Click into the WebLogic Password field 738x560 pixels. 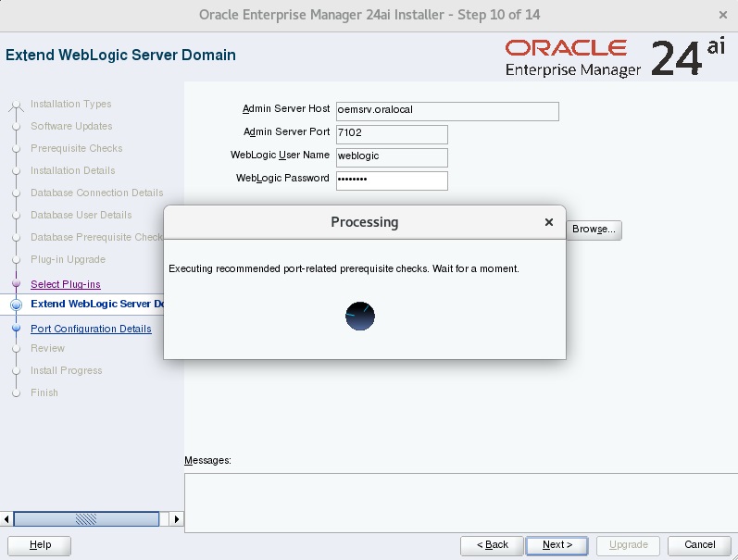pyautogui.click(x=392, y=180)
